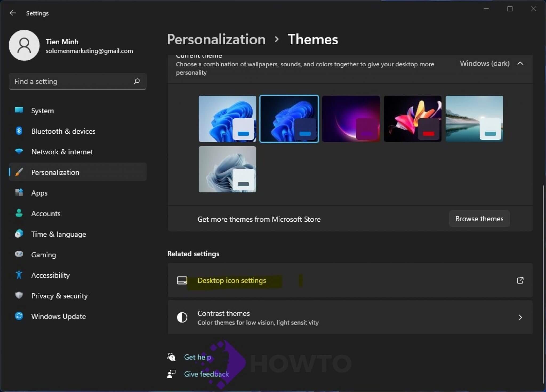546x392 pixels.
Task: Click the Browse themes button
Action: (479, 219)
